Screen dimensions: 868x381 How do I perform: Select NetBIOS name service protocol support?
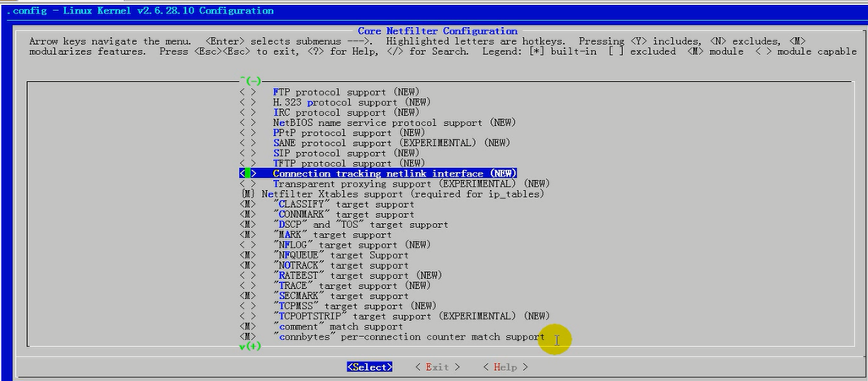[395, 122]
